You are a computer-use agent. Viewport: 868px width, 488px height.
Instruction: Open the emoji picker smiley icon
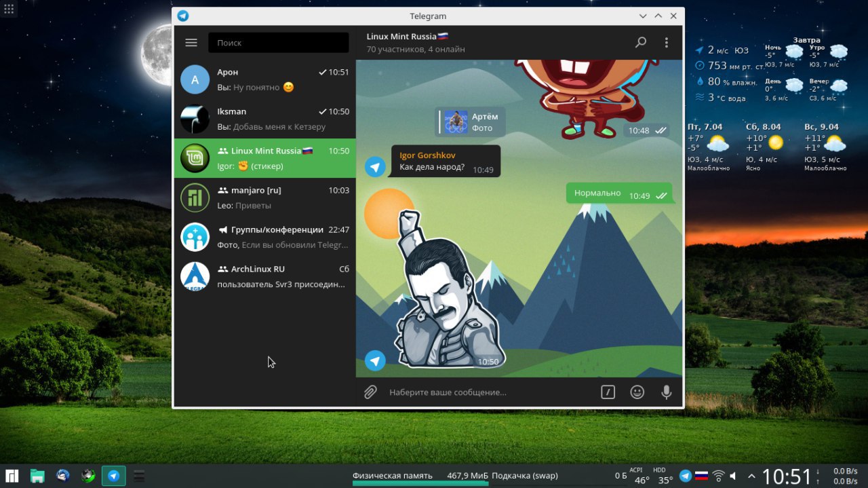click(637, 392)
